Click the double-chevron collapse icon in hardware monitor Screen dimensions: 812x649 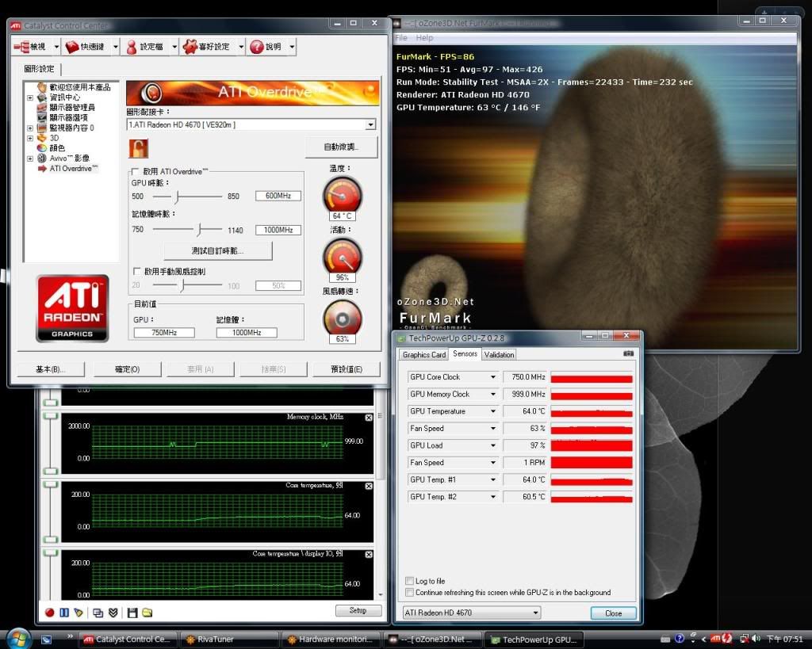pyautogui.click(x=113, y=613)
